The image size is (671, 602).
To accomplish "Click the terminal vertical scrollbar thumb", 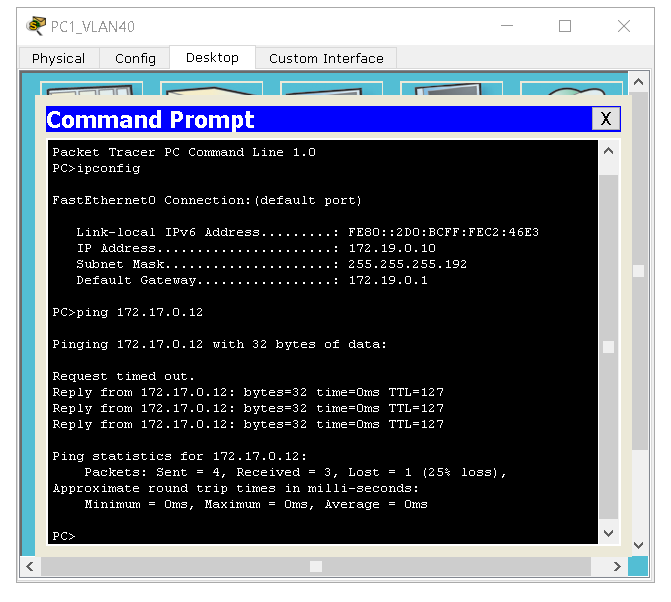I will [609, 347].
